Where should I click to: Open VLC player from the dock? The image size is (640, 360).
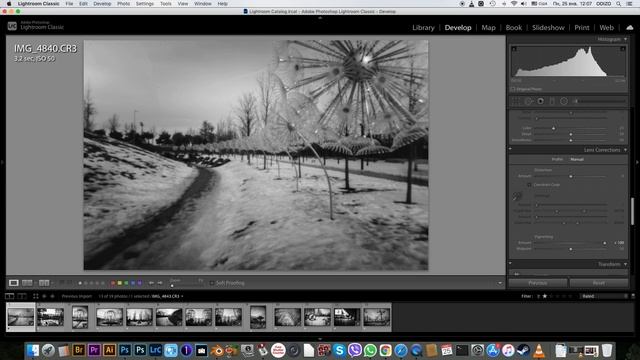539,350
